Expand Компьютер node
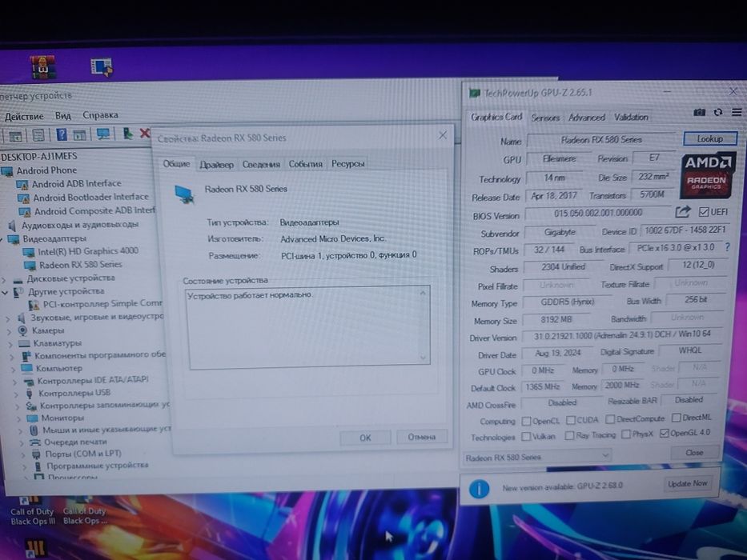The height and width of the screenshot is (560, 747). [x=13, y=369]
